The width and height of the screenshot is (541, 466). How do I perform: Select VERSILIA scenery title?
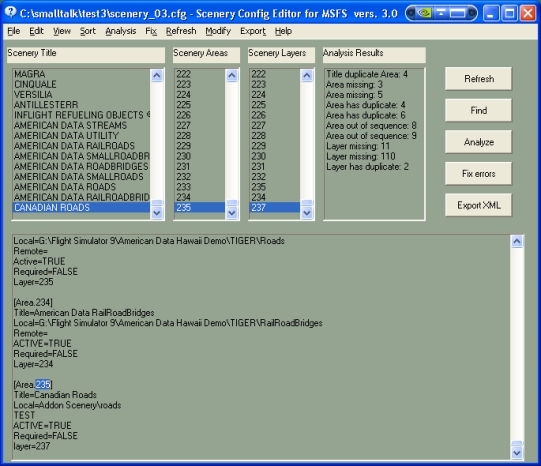click(81, 95)
